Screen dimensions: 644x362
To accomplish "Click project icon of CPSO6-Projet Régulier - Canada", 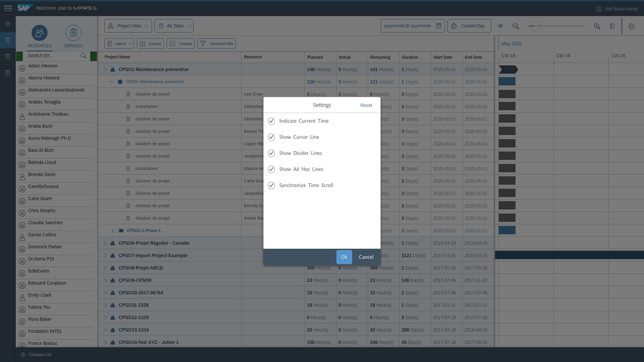I will tap(113, 243).
